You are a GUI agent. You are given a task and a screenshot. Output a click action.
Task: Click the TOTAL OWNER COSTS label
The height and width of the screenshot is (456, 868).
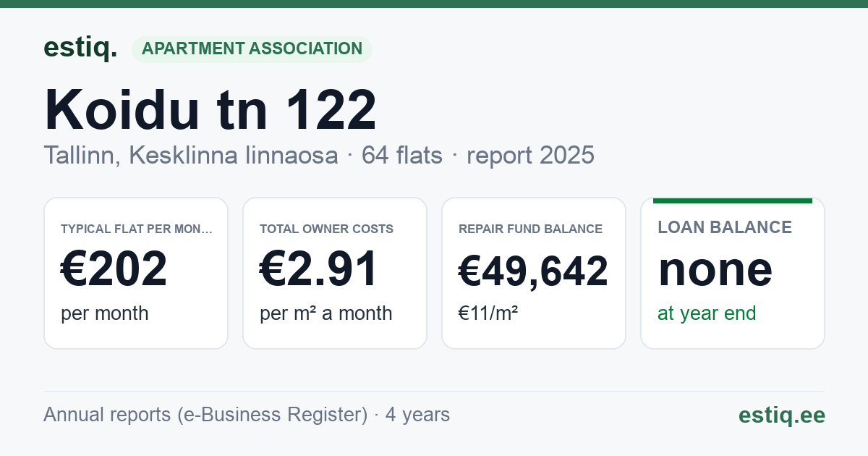[x=326, y=229]
